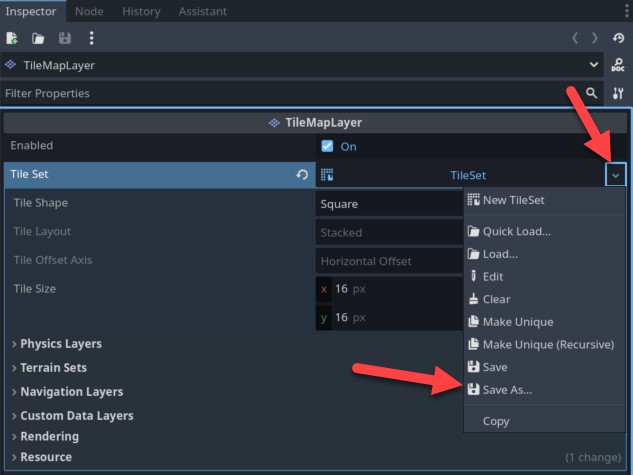Open the three-dot extra resource options
This screenshot has width=633, height=475.
tap(92, 38)
